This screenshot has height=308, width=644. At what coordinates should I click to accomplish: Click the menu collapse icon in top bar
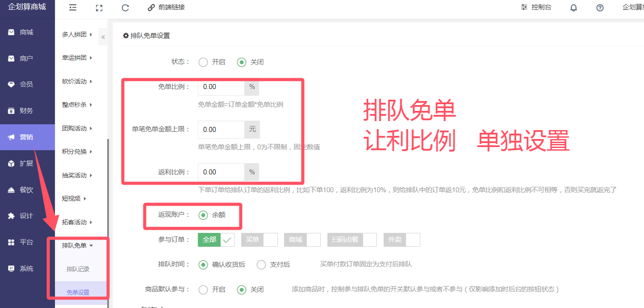[73, 8]
